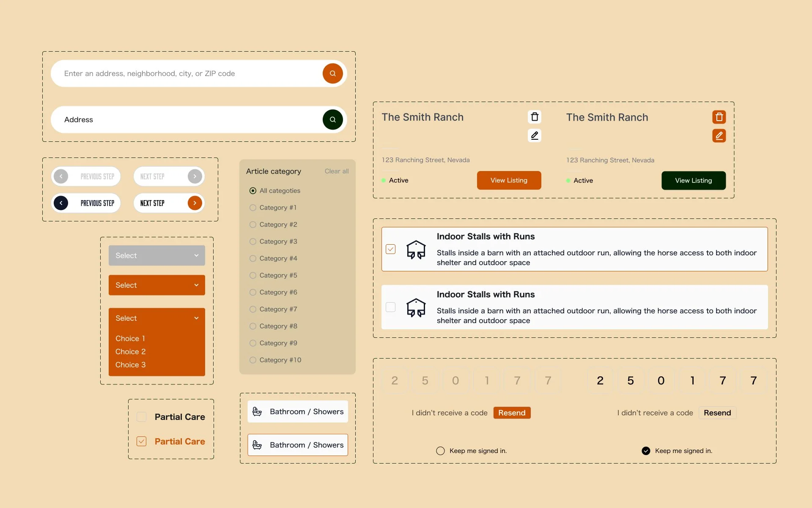Collapse the expanded Select dropdown chevron

[196, 318]
